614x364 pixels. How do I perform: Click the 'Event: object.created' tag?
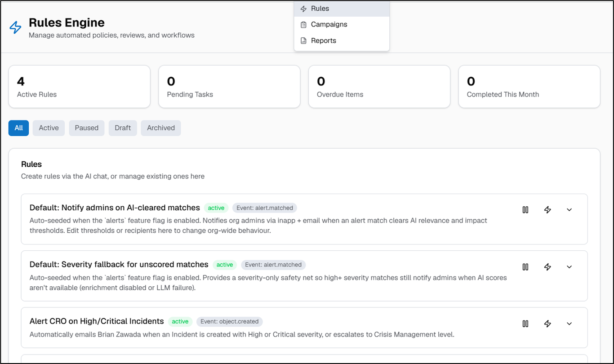pos(230,322)
